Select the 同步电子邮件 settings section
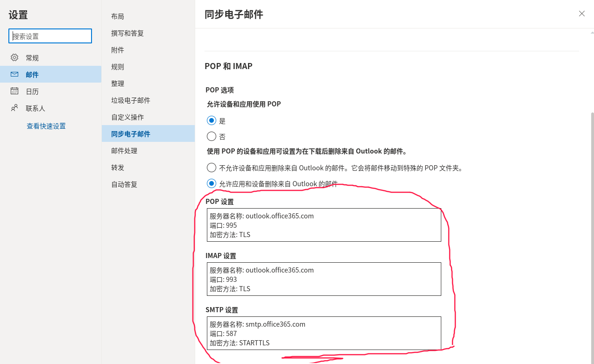This screenshot has width=594, height=364. point(148,134)
